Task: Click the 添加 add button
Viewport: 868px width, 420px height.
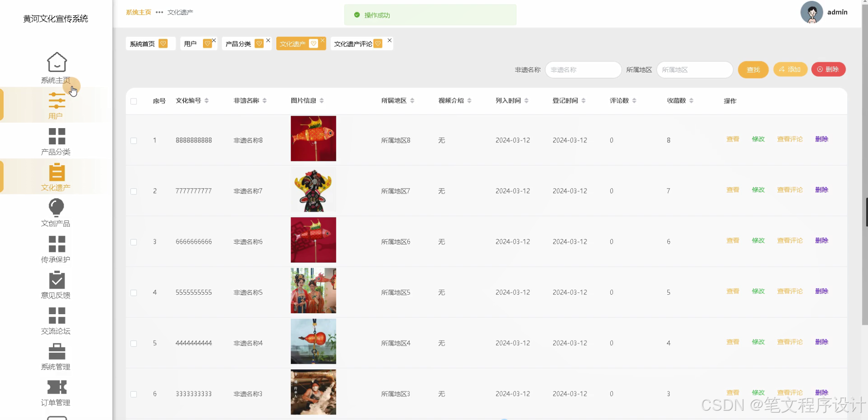Action: [x=790, y=70]
